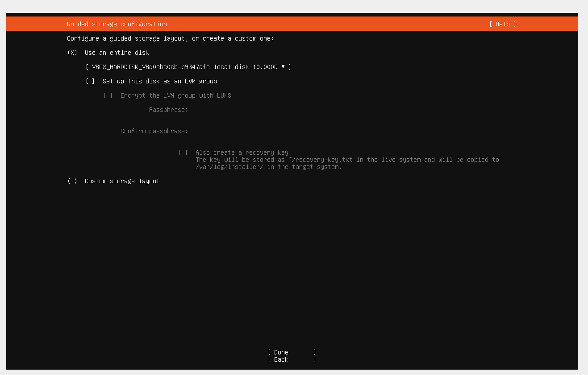The width and height of the screenshot is (588, 375).
Task: Click 'Configure a guided storage layout' instruction text
Action: pos(171,38)
